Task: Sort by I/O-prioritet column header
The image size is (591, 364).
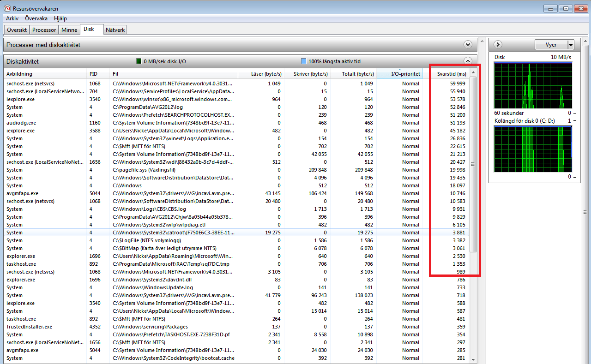Action: click(399, 74)
